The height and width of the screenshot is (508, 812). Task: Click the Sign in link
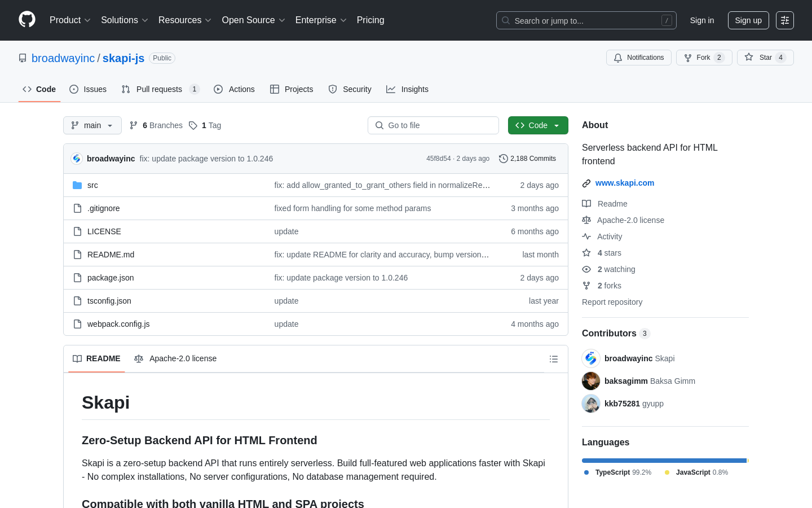[702, 20]
